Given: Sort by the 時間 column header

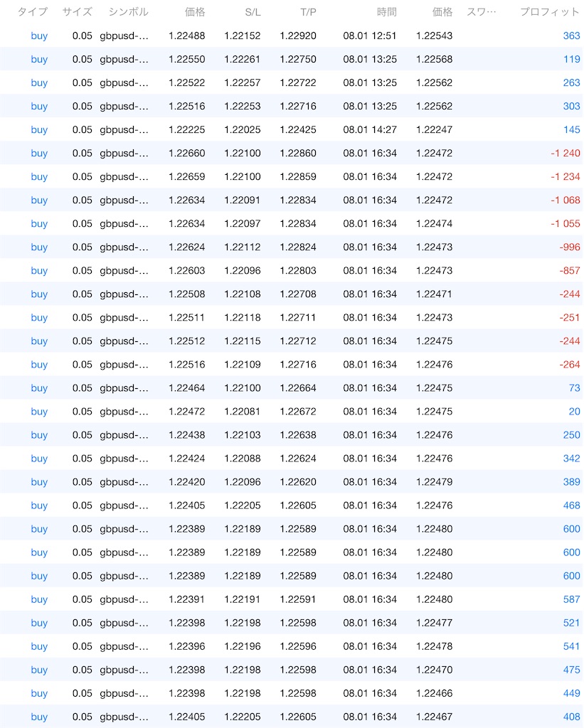Looking at the screenshot, I should (386, 12).
